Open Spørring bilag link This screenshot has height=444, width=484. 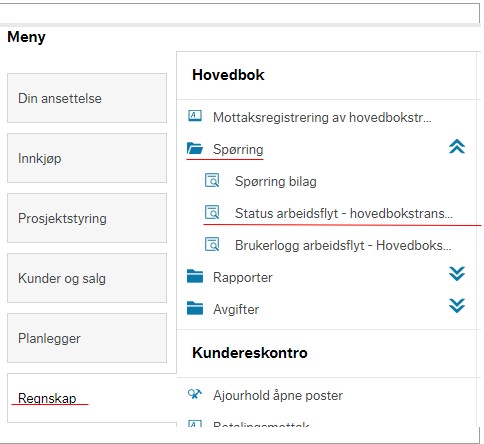(x=276, y=181)
